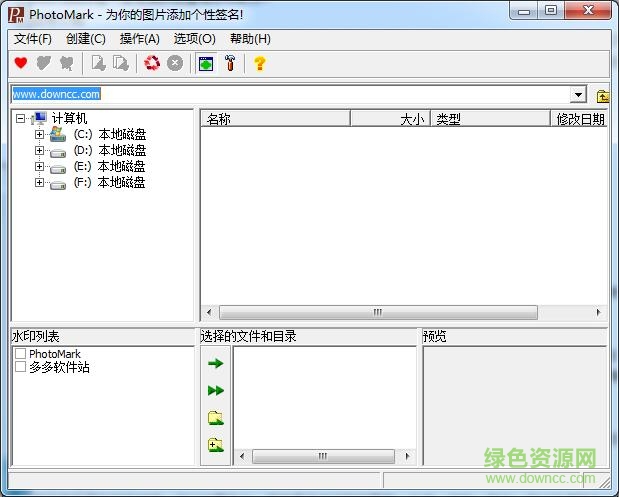The width and height of the screenshot is (619, 497).
Task: Sort file list by 名称 column
Action: click(x=276, y=118)
